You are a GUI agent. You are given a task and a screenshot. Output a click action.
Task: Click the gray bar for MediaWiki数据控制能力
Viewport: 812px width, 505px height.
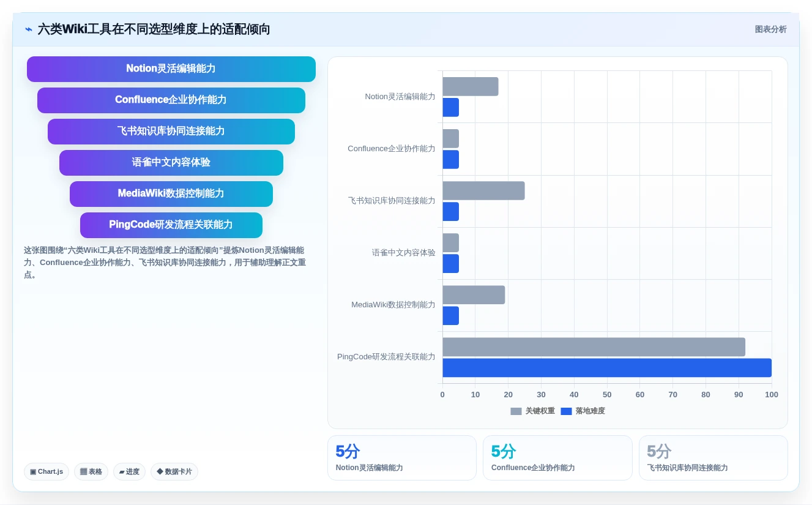474,294
